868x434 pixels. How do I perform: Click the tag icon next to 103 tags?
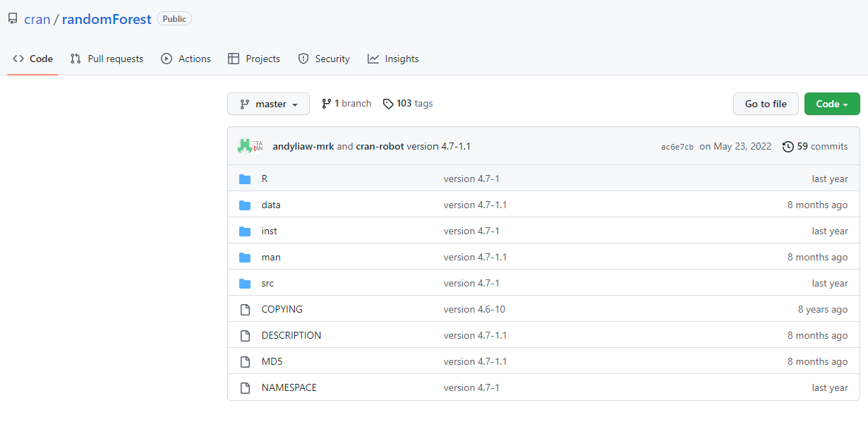tap(388, 104)
